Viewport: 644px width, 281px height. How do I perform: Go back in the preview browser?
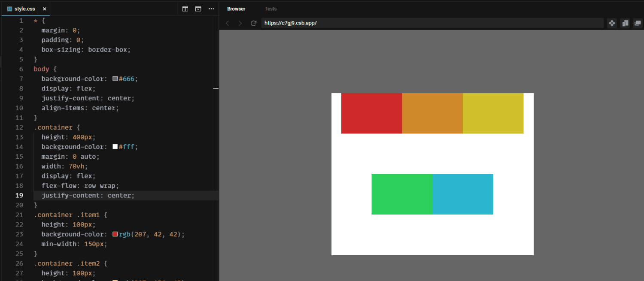coord(228,23)
